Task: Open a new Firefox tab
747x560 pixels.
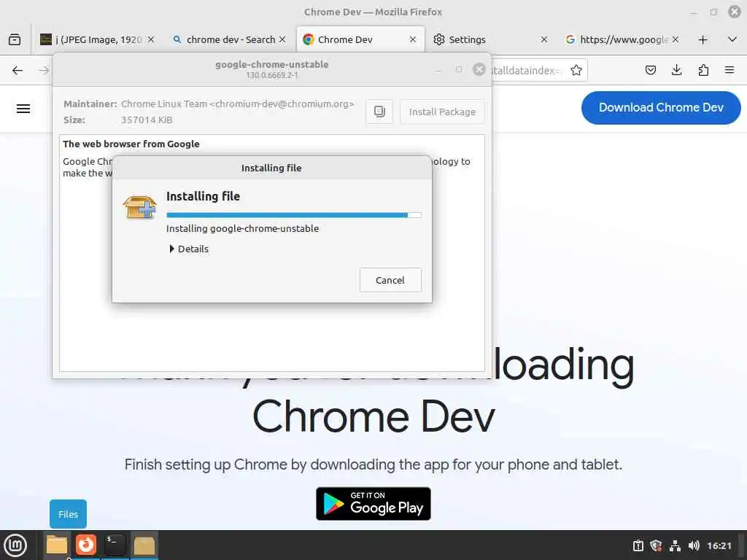Action: coord(703,39)
